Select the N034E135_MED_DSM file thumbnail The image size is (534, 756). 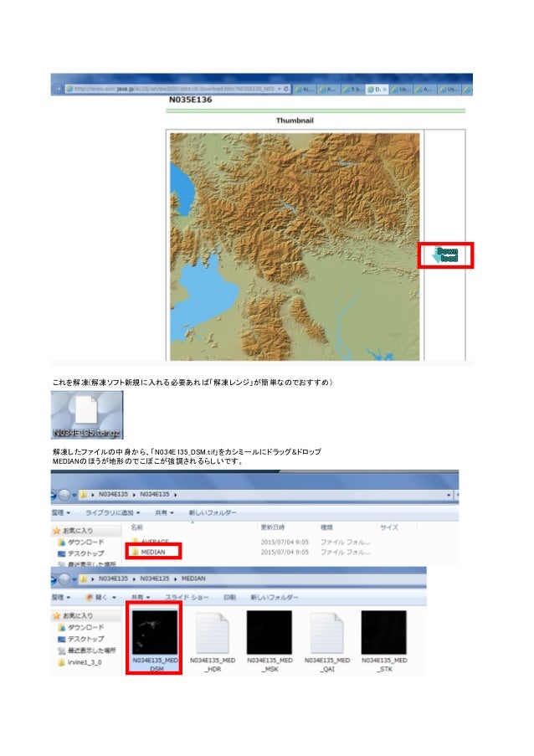click(155, 633)
